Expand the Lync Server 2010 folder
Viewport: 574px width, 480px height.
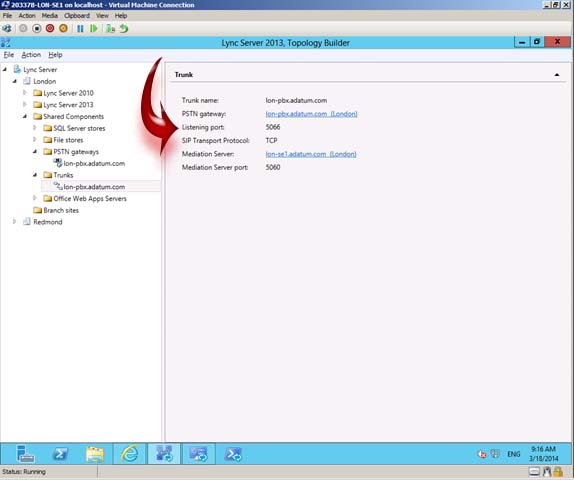25,93
